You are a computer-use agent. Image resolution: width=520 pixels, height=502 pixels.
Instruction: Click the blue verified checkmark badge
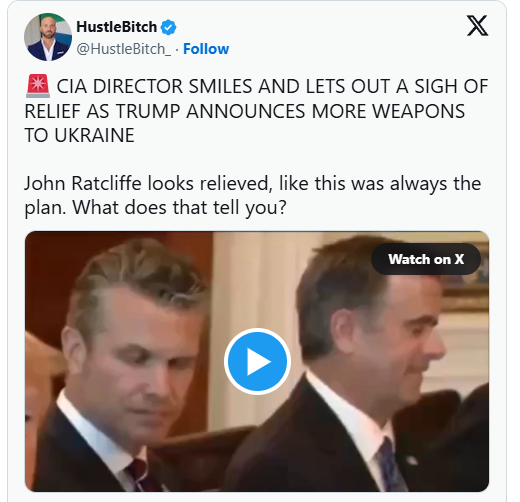point(168,27)
